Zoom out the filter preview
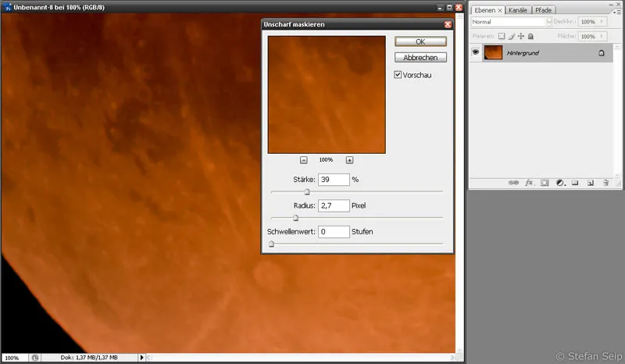 [x=304, y=160]
